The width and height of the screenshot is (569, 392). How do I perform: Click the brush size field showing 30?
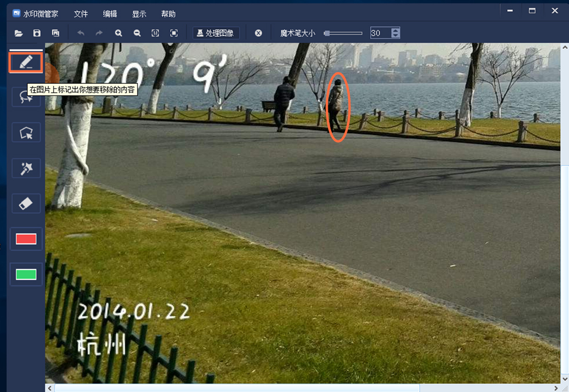(380, 33)
